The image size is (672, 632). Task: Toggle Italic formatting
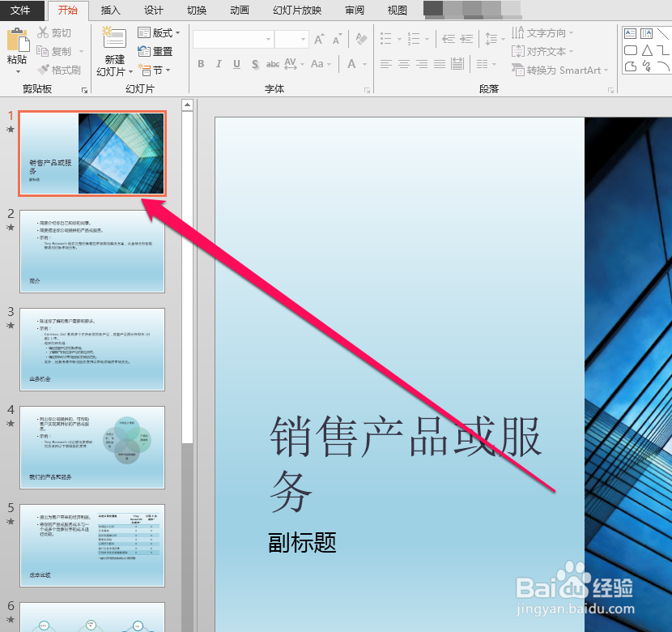click(x=219, y=64)
